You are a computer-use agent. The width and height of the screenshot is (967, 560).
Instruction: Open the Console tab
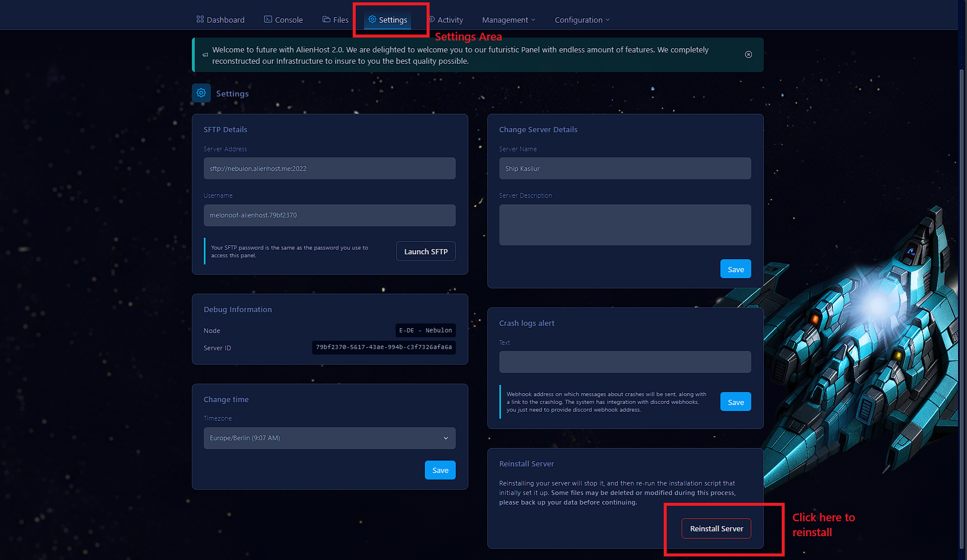click(284, 20)
